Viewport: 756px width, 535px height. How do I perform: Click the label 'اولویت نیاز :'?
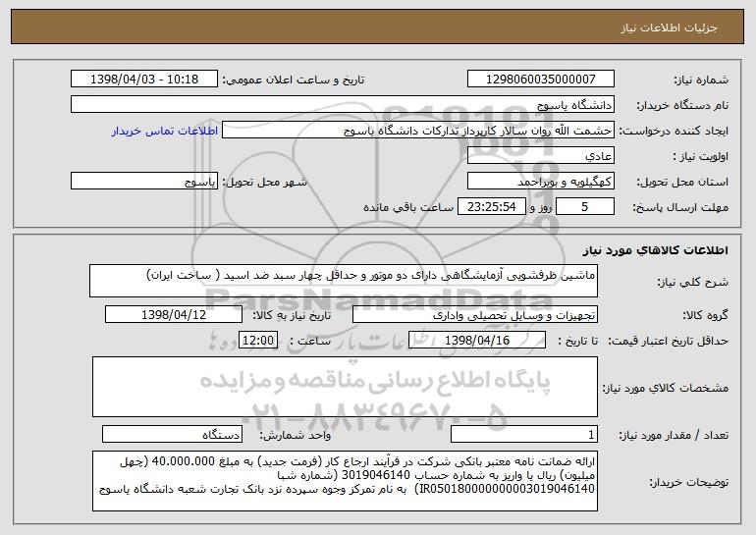tap(701, 157)
